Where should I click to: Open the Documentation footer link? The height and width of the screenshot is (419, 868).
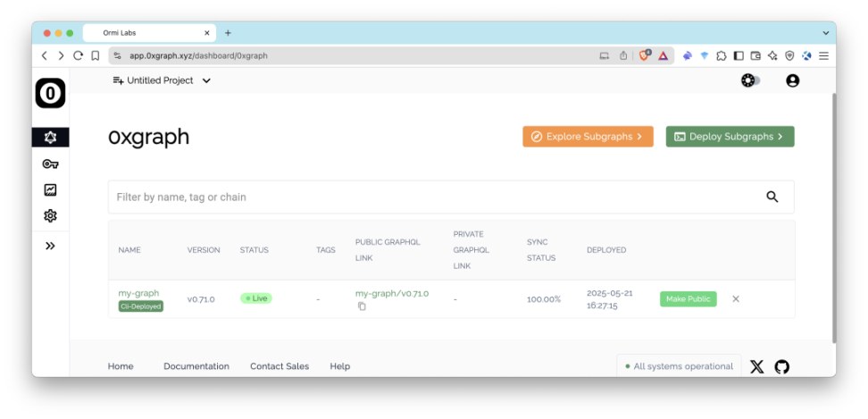[x=196, y=366]
